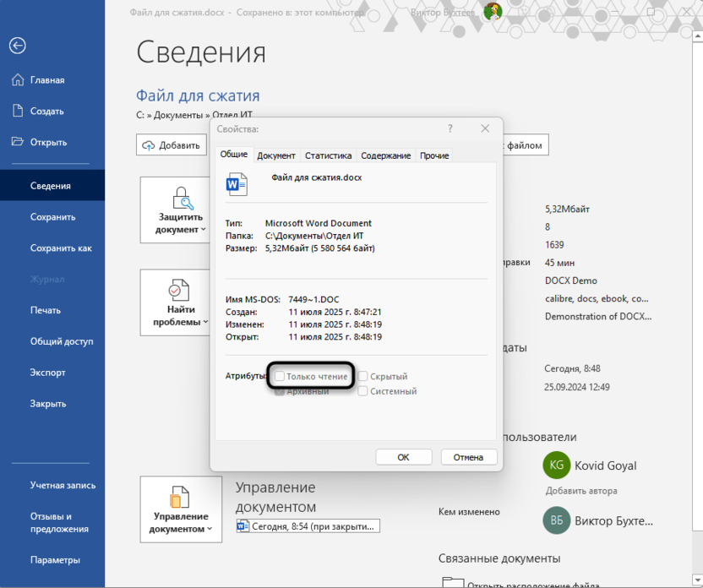Click the 'Сегодня, 8:48' date value

pyautogui.click(x=572, y=368)
